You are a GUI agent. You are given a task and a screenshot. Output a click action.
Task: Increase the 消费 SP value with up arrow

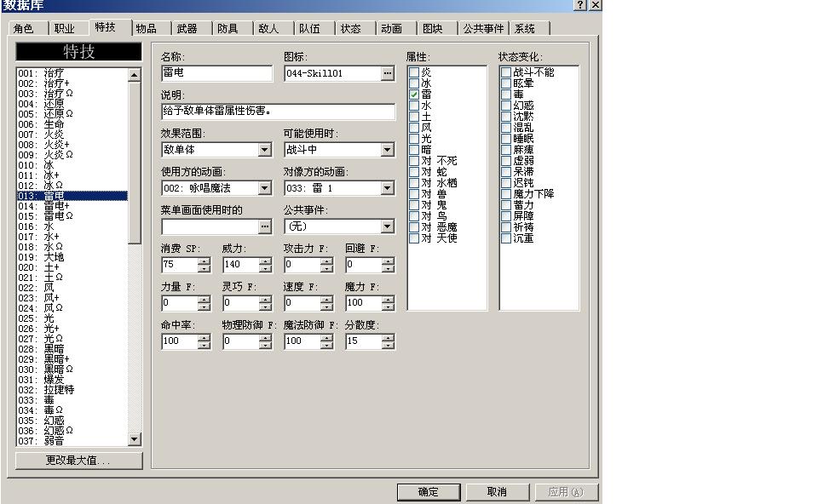click(204, 261)
